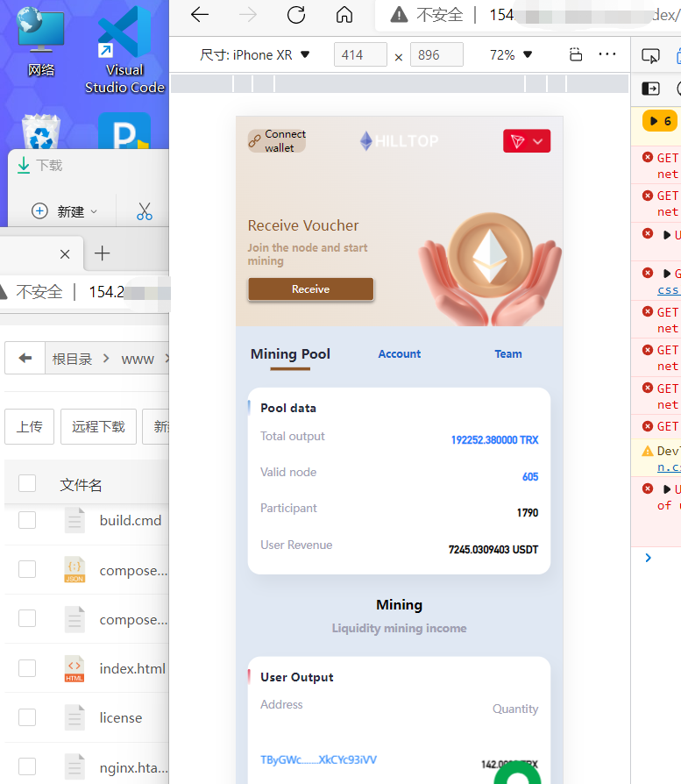Open device toolbar more options menu
Viewport: 681px width, 784px height.
pos(607,54)
